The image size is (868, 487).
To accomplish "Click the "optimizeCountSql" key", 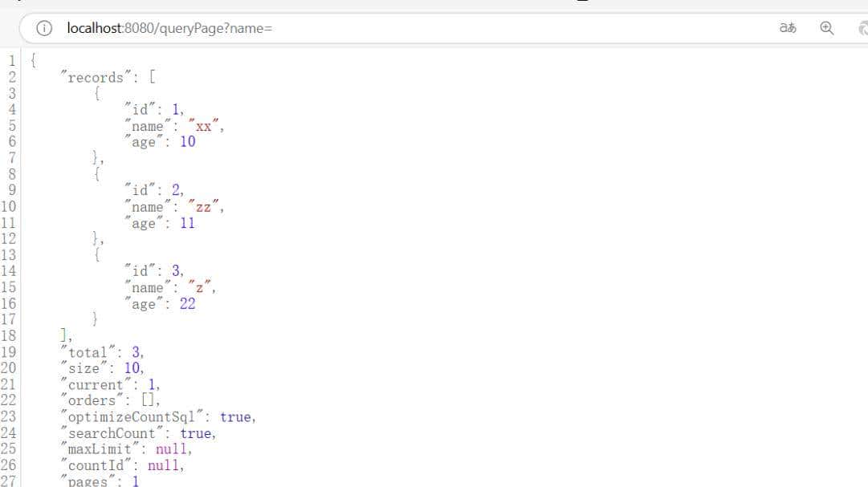I will (132, 416).
